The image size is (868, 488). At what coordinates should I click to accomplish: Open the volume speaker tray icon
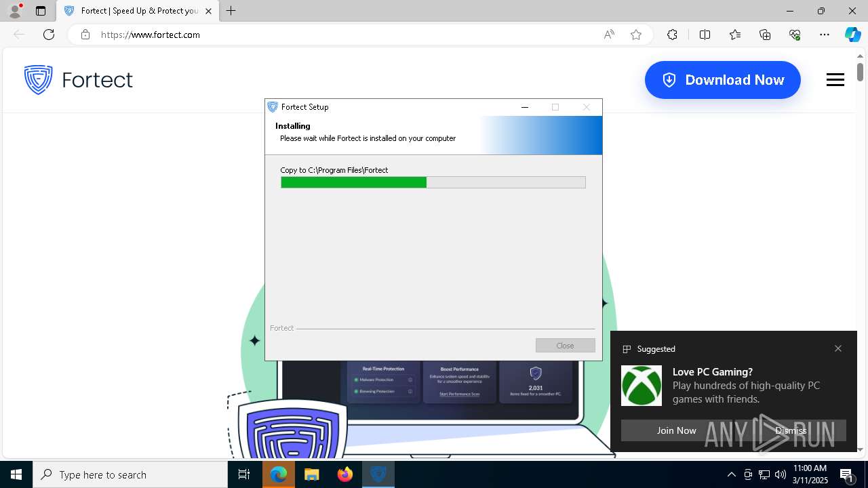[781, 474]
